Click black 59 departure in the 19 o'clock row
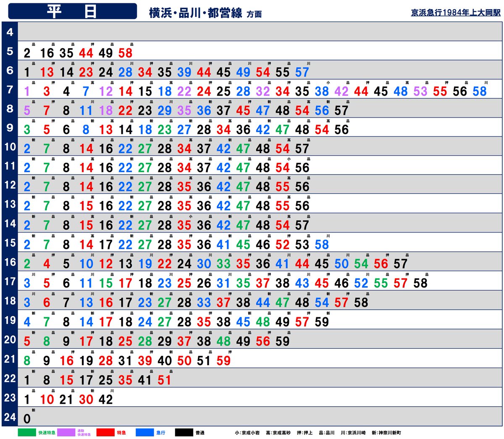This screenshot has width=504, height=439. click(322, 322)
